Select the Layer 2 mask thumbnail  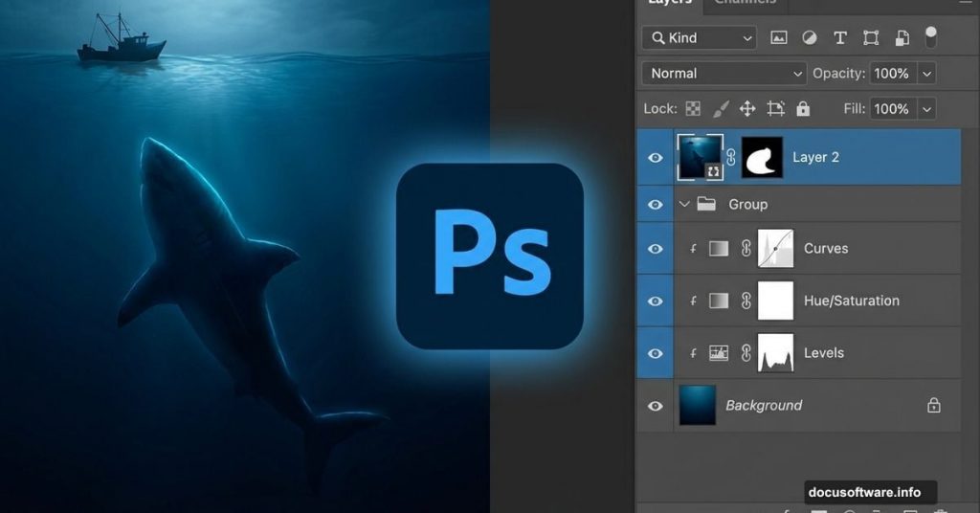pos(762,158)
